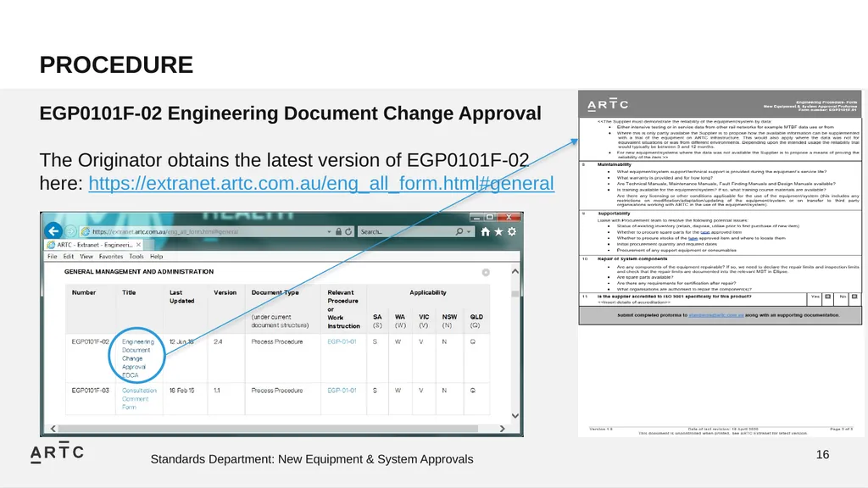
Task: Open EGP-01-01 link in EGP0101F-03 row
Action: coord(342,391)
